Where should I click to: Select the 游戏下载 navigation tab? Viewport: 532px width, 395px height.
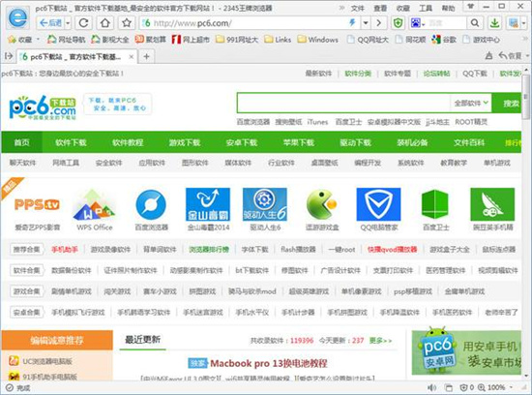click(x=185, y=142)
